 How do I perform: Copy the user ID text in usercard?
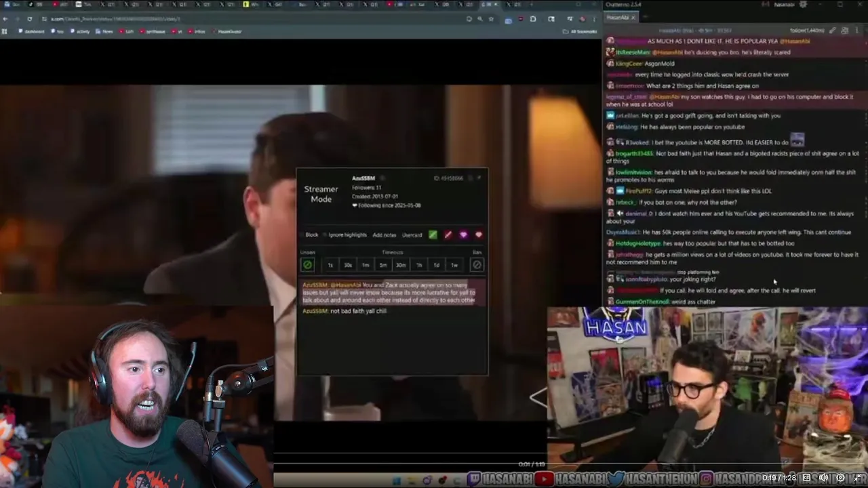(x=449, y=178)
